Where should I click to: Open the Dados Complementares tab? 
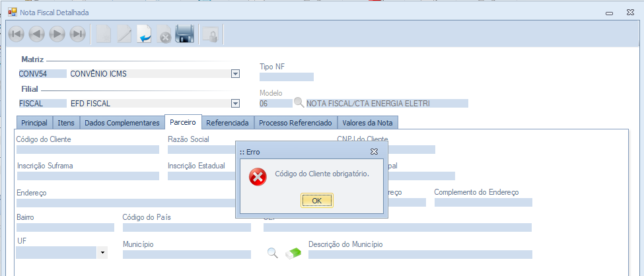(x=122, y=122)
